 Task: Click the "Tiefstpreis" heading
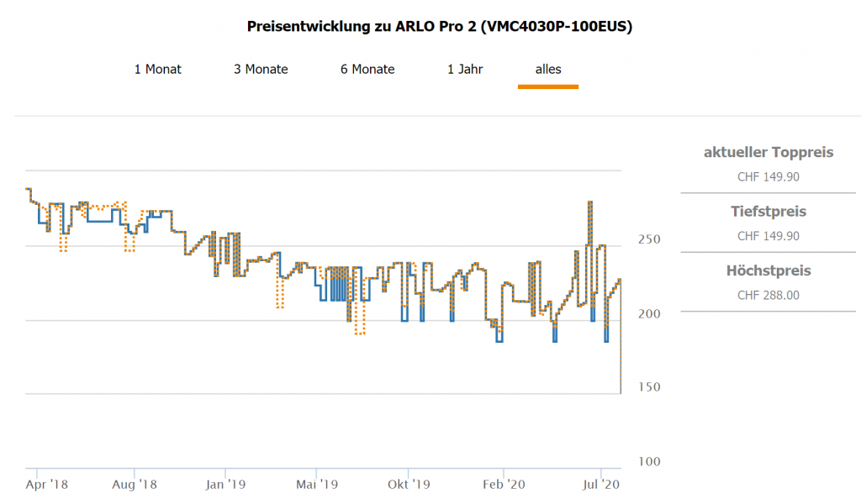pos(769,212)
